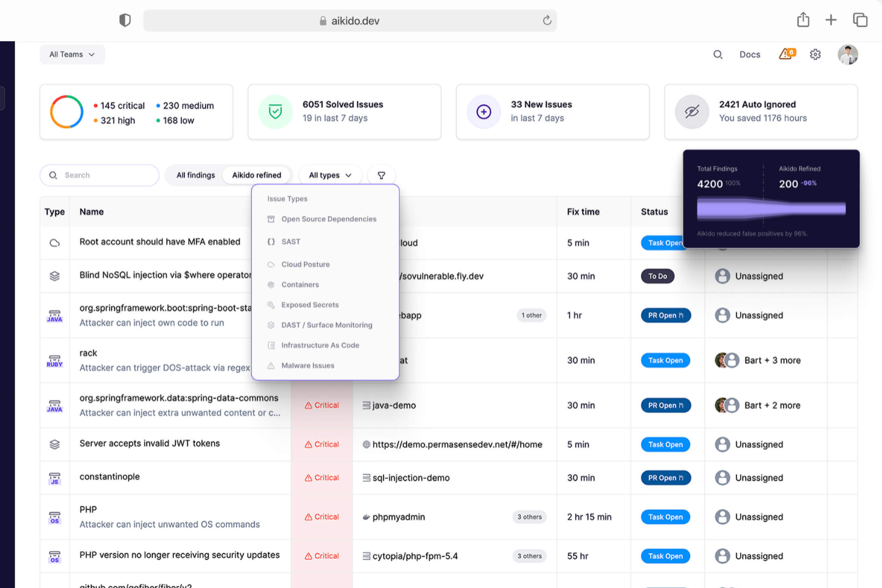Open the filter funnel next to All types

pyautogui.click(x=381, y=175)
